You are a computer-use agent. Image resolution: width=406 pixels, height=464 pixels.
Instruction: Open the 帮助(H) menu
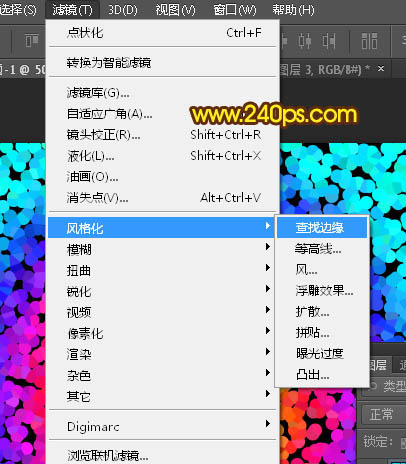(293, 10)
